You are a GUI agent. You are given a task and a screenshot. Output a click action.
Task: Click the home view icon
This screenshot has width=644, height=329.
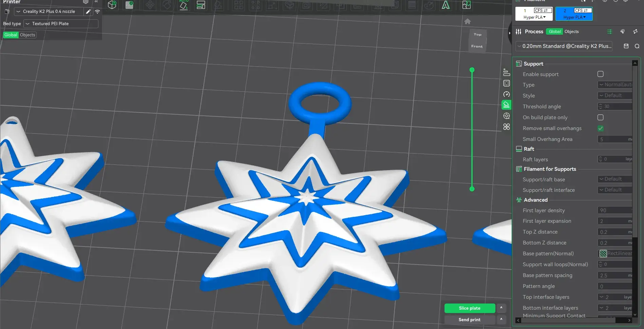coord(467,21)
